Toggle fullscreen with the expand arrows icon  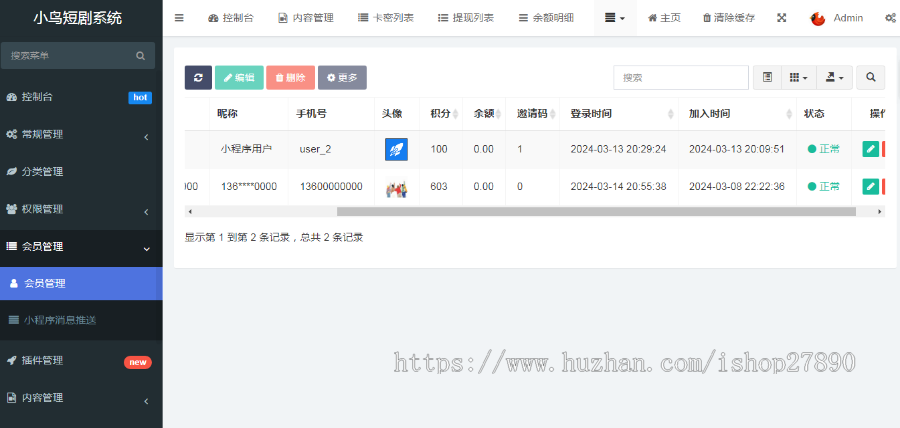[781, 18]
